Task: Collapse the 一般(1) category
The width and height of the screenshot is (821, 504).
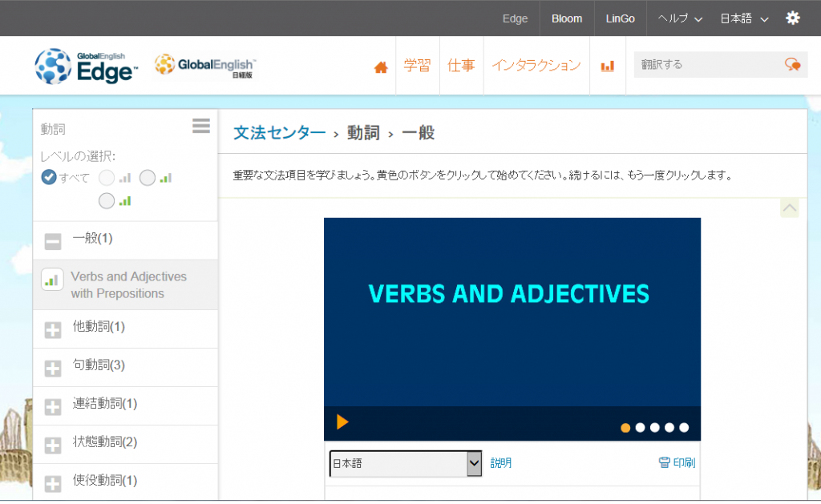Action: click(x=52, y=241)
